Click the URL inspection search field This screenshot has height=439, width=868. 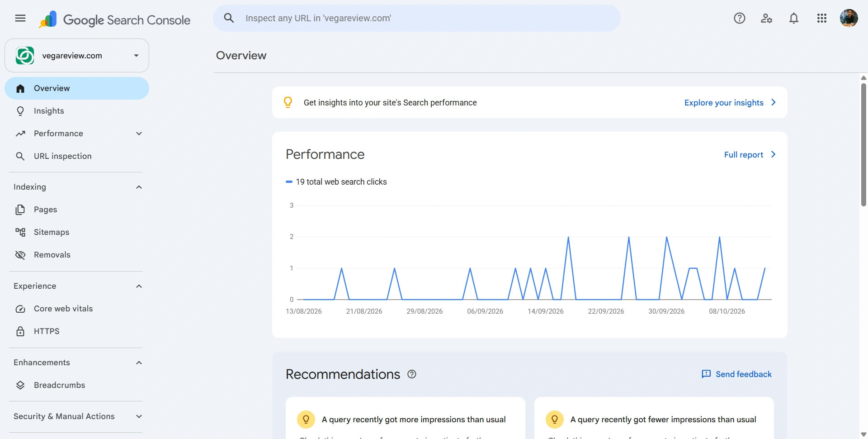pos(417,18)
